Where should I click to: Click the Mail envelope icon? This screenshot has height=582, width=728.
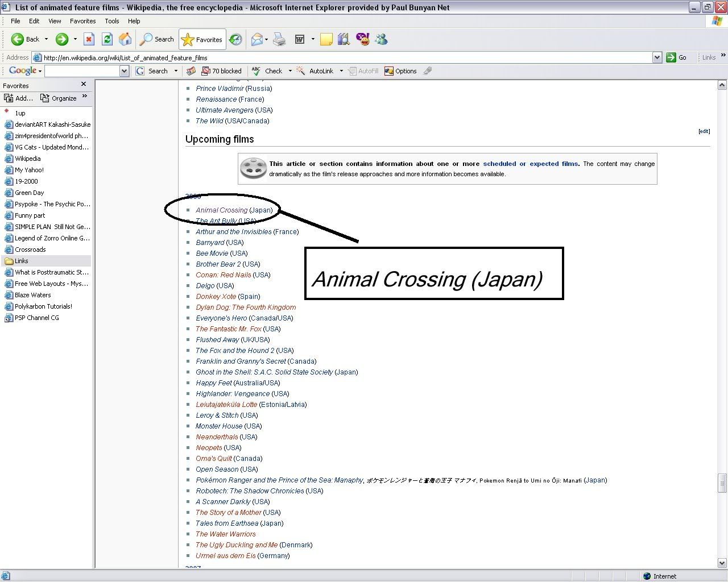pyautogui.click(x=257, y=39)
